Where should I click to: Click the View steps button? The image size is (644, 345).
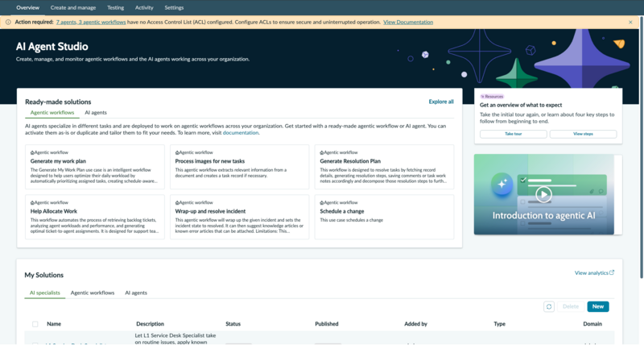(583, 134)
